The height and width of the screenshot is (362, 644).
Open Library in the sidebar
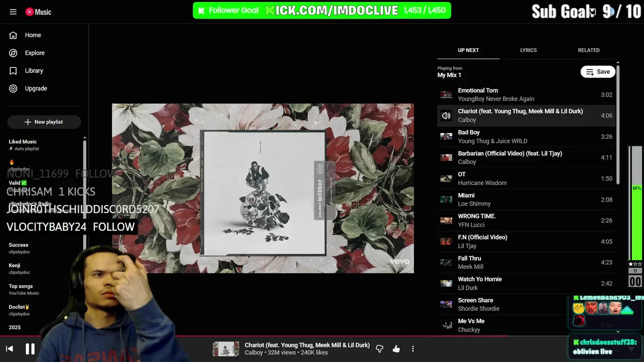tap(34, 71)
